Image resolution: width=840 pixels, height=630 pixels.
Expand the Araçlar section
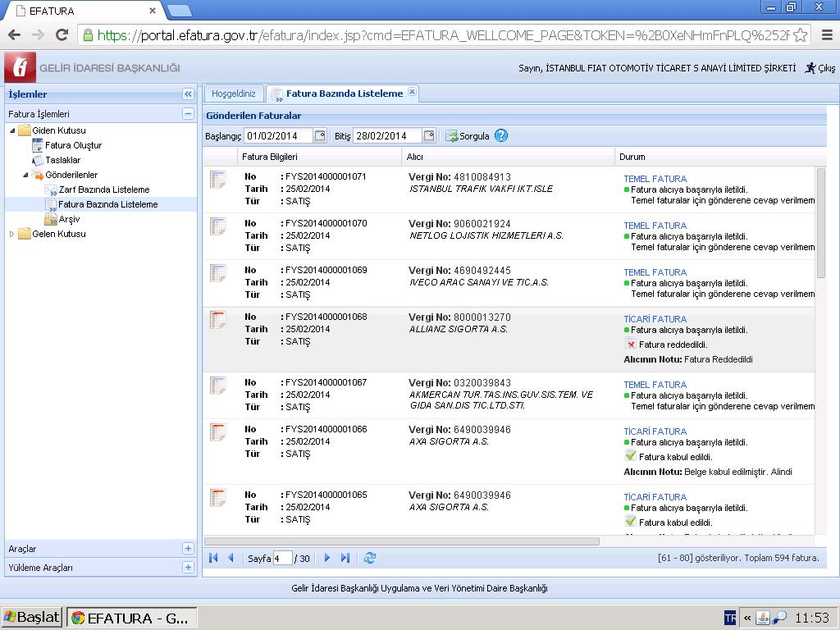tap(188, 549)
